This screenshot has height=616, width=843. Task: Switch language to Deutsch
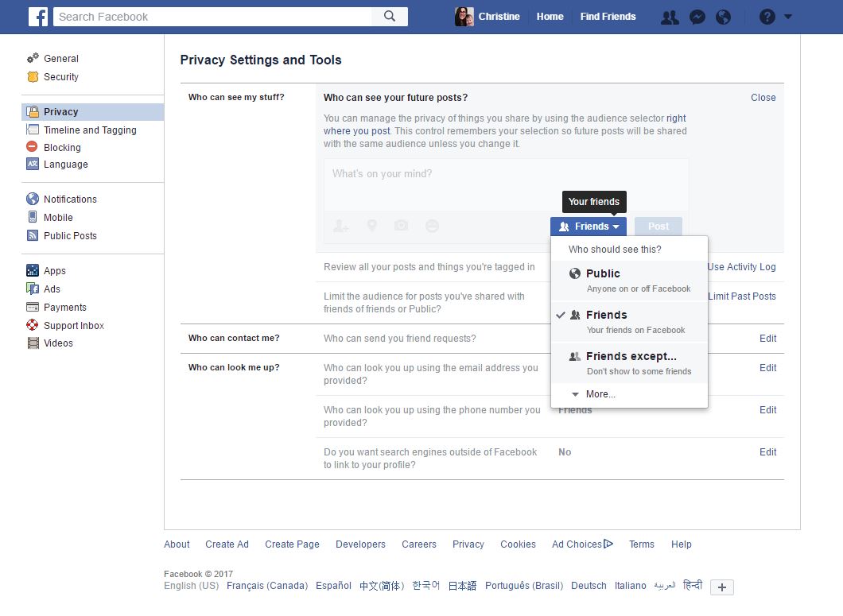(x=589, y=585)
